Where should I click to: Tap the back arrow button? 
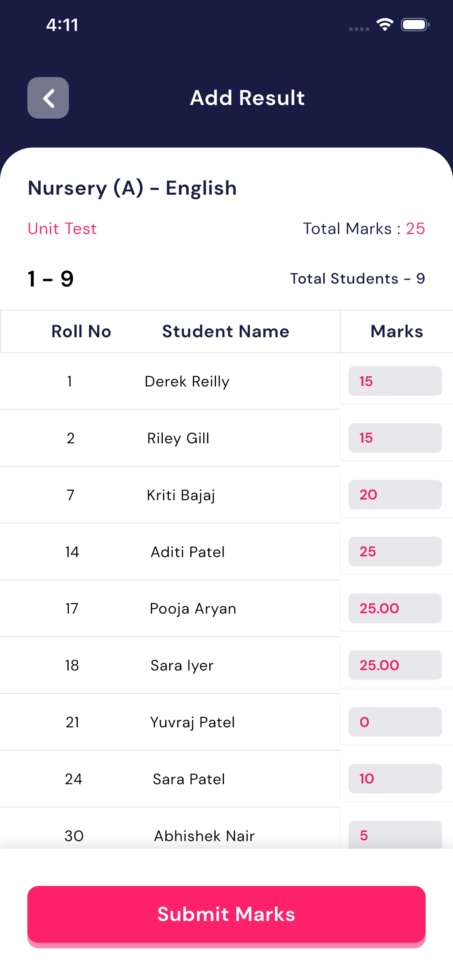(x=48, y=98)
